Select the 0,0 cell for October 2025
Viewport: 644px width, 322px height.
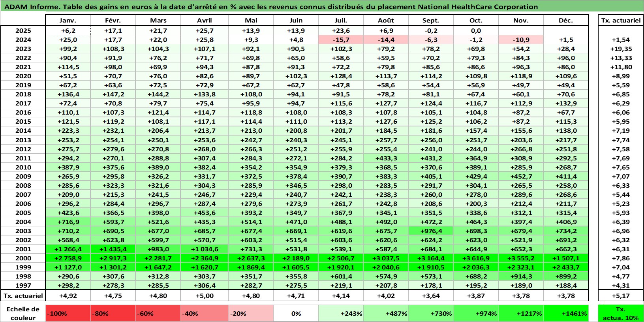[476, 30]
